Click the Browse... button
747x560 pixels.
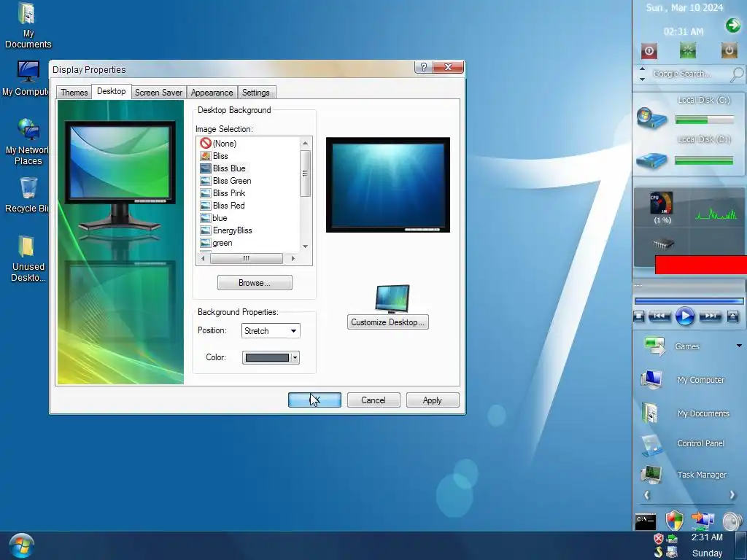255,282
